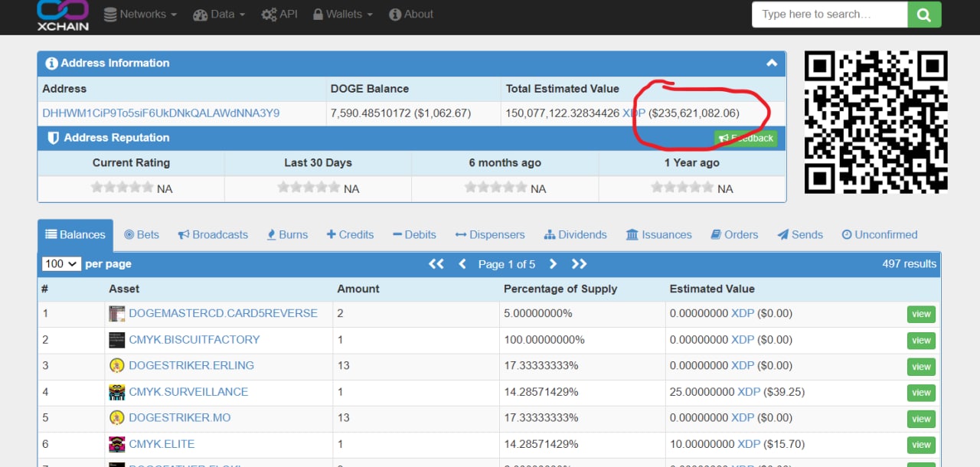
Task: Collapse the Address Information panel
Action: click(x=772, y=64)
